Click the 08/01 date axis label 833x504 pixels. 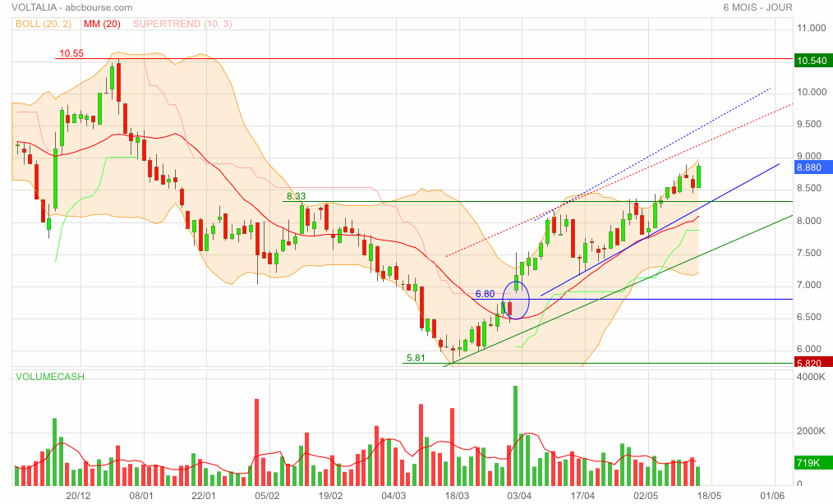[x=141, y=496]
